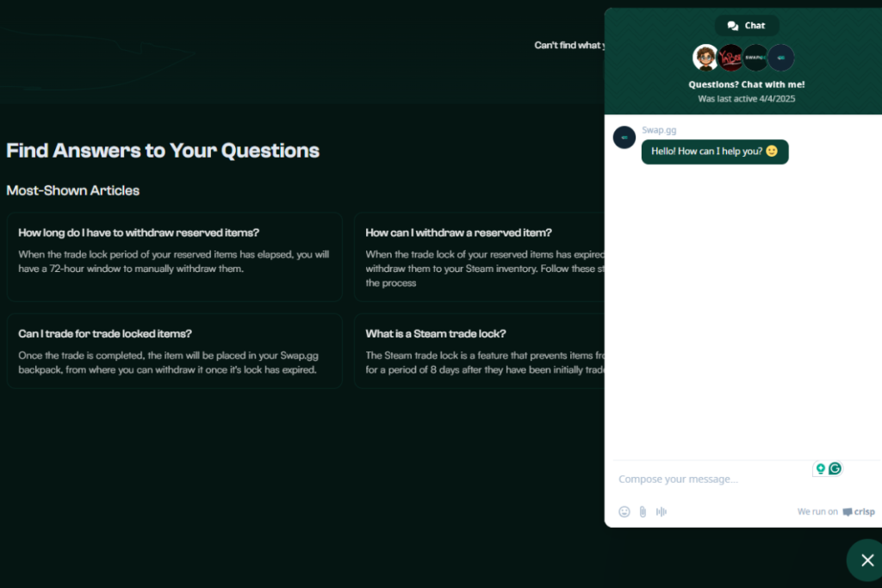Open 'What is a Steam trade lock?' article
882x588 pixels.
479,350
